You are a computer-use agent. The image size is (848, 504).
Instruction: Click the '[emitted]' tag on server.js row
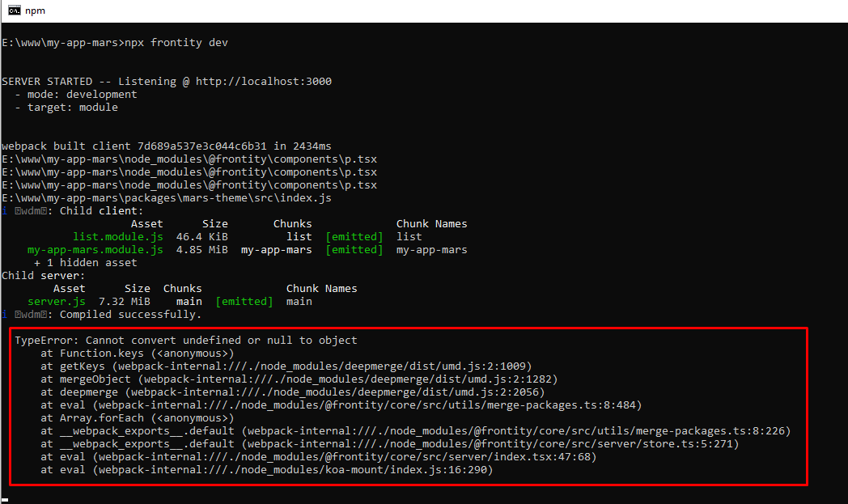pyautogui.click(x=244, y=302)
